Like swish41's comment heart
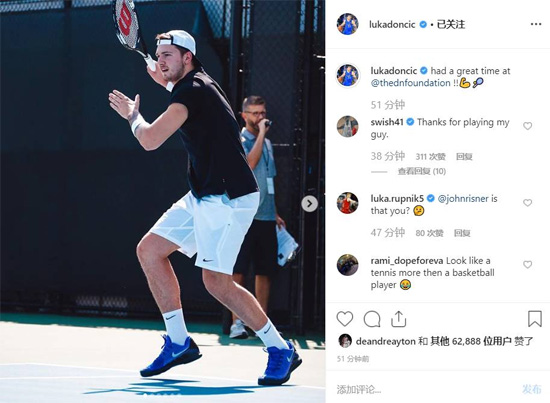This screenshot has width=550, height=403. (528, 126)
